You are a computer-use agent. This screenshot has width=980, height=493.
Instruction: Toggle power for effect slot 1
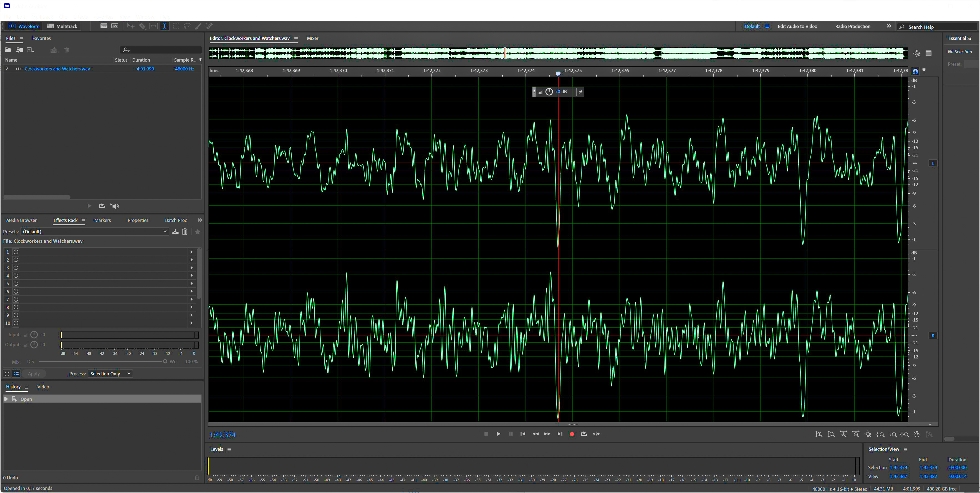(16, 252)
